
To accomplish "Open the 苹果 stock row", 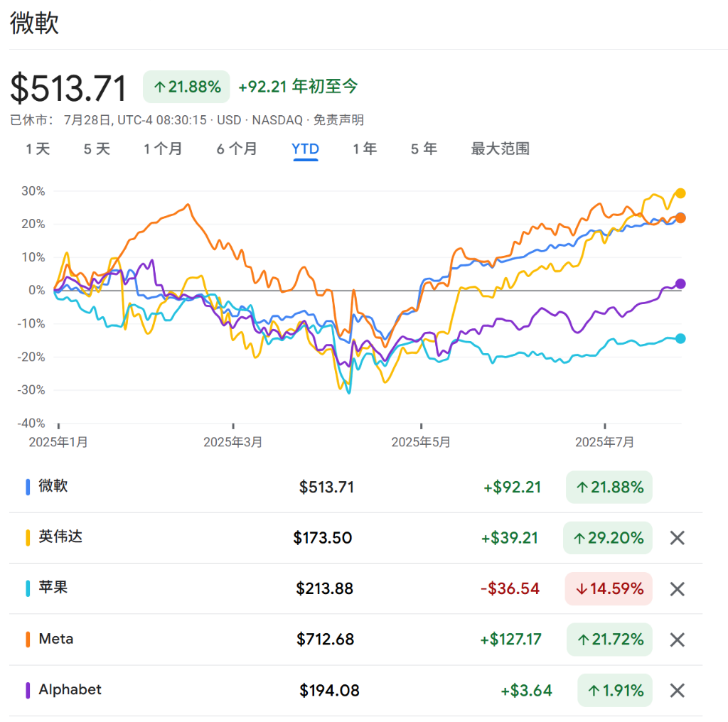I will pyautogui.click(x=355, y=589).
